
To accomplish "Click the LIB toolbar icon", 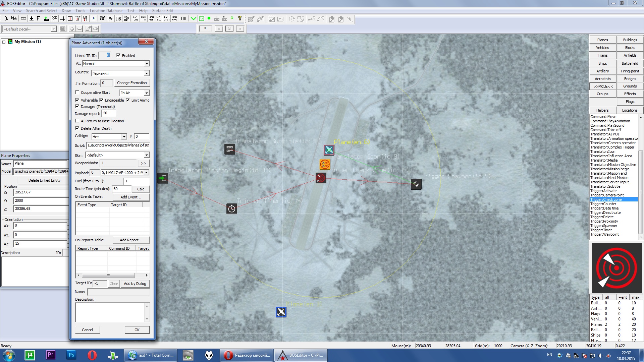I will pyautogui.click(x=118, y=18).
